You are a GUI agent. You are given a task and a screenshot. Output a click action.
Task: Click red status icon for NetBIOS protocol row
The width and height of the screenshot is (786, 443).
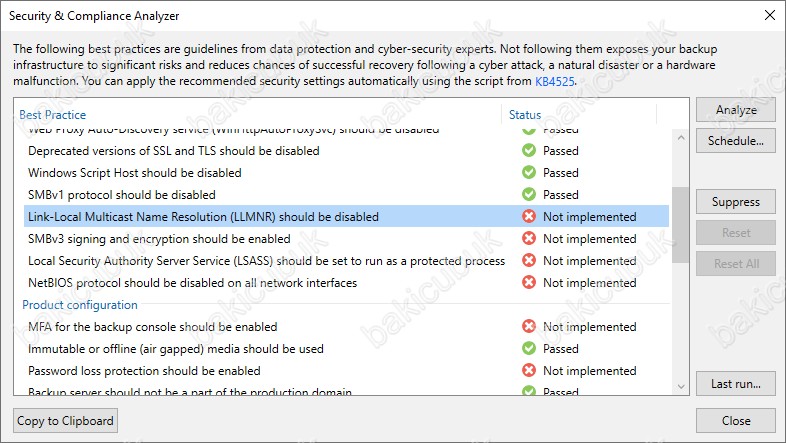click(528, 282)
